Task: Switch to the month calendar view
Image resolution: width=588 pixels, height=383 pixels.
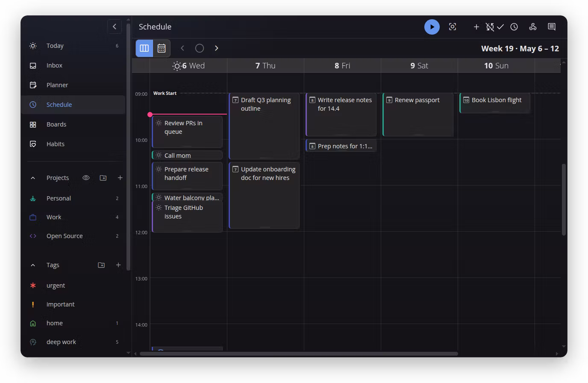Action: pyautogui.click(x=162, y=48)
